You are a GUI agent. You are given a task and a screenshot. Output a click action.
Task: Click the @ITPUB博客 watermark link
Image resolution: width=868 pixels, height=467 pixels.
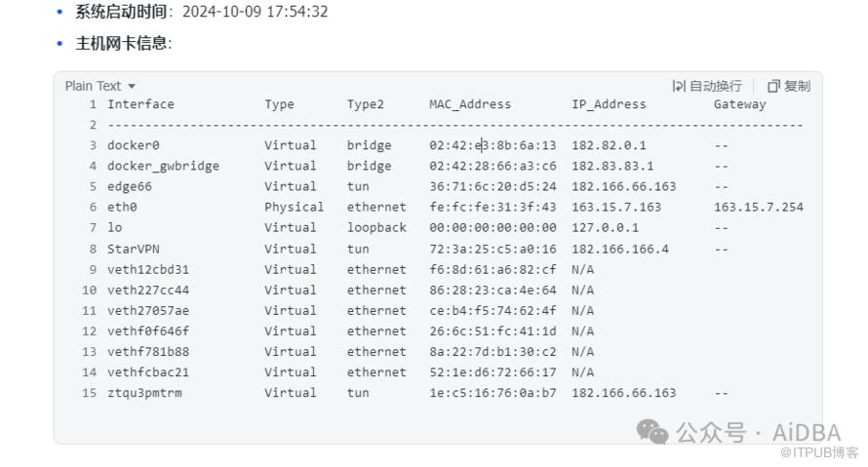(819, 452)
